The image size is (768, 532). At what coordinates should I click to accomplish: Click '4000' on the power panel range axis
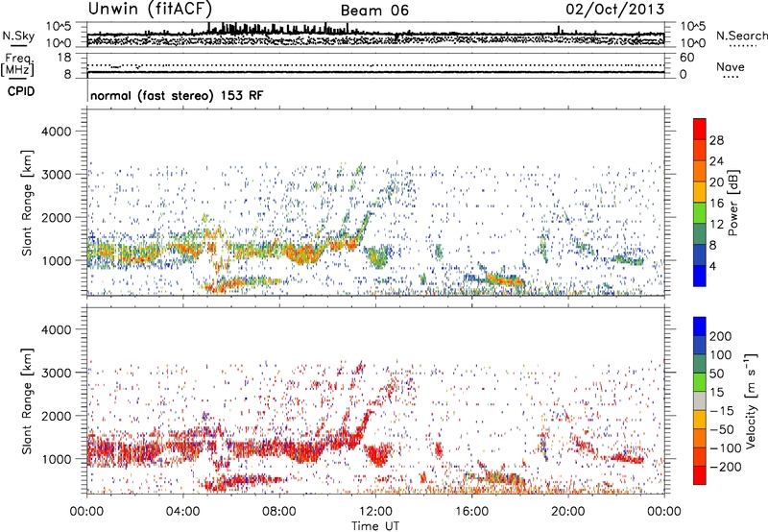57,132
